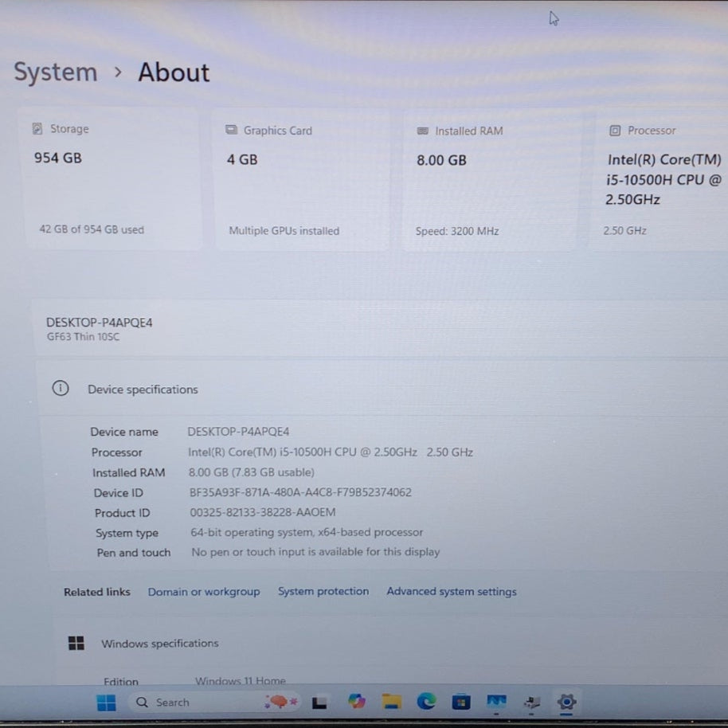Click the Device specifications info icon

click(x=61, y=388)
